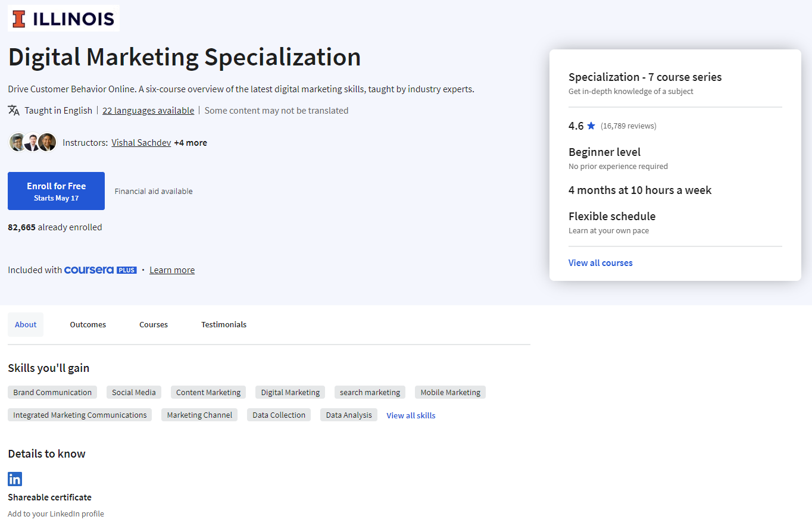This screenshot has height=529, width=812.
Task: Click Financial aid available
Action: pyautogui.click(x=154, y=190)
